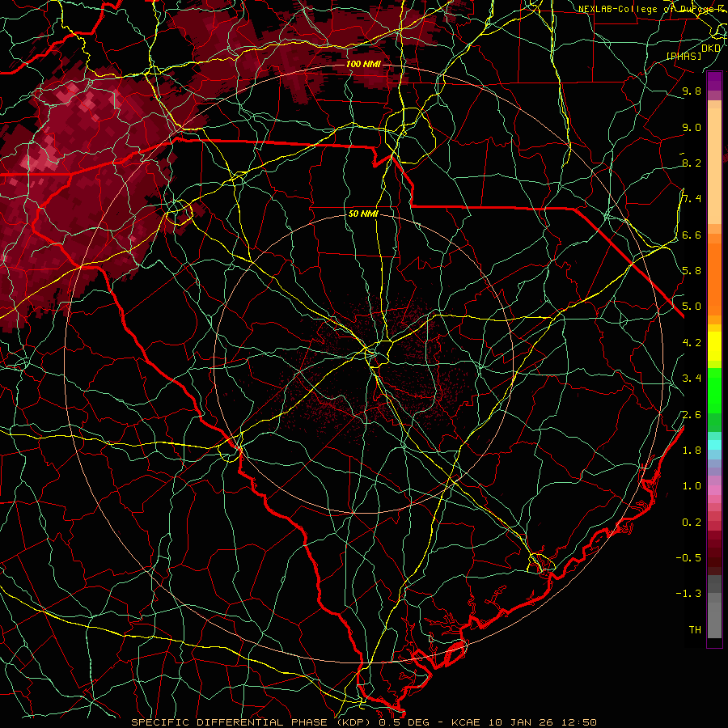
Task: Pick the dark orange band in the color scale
Action: tap(714, 278)
